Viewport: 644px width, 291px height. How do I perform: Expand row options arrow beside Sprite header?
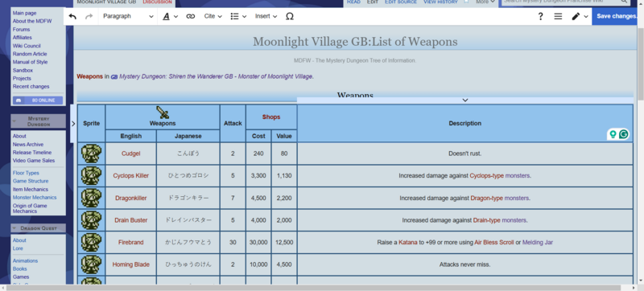pos(73,123)
